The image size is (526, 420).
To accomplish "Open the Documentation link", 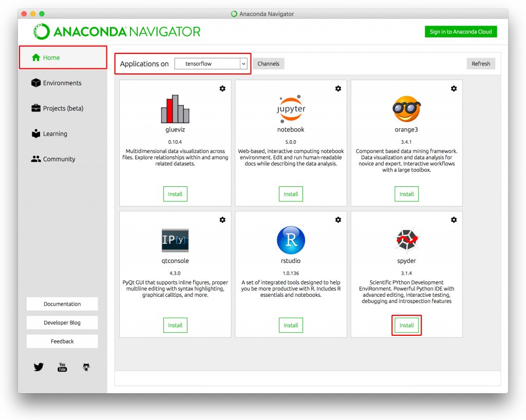I will coord(62,304).
